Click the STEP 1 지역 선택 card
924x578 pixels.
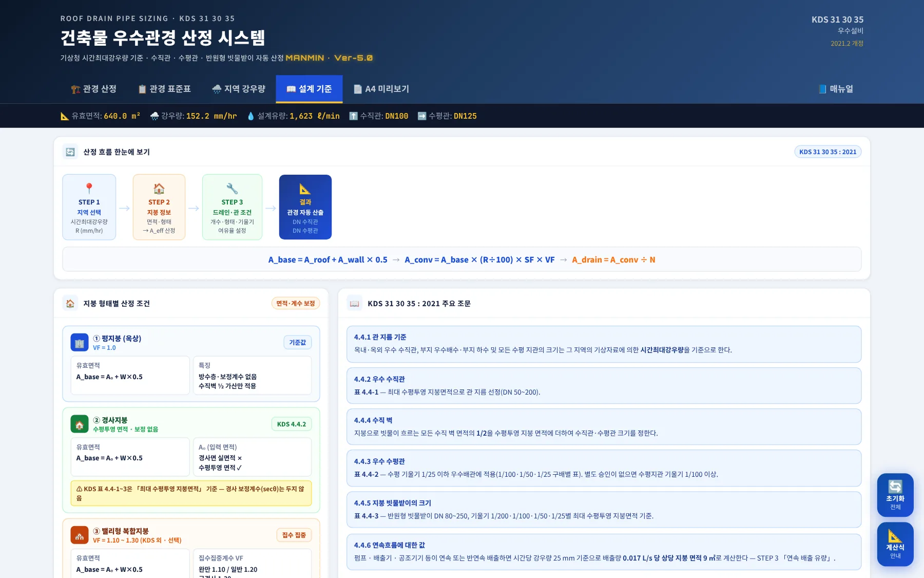(x=89, y=207)
